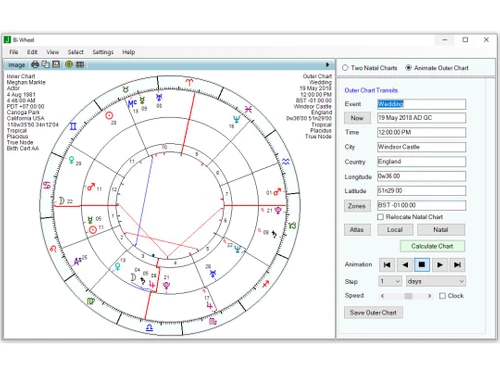Click the Event field containing Wedding
500x375 pixels.
(421, 104)
